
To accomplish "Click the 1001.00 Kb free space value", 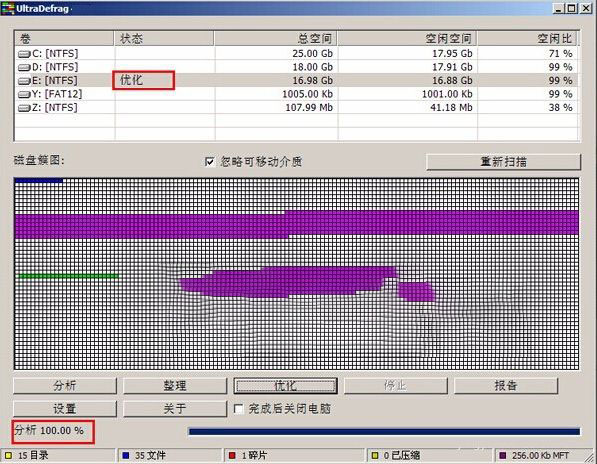I will (x=447, y=94).
